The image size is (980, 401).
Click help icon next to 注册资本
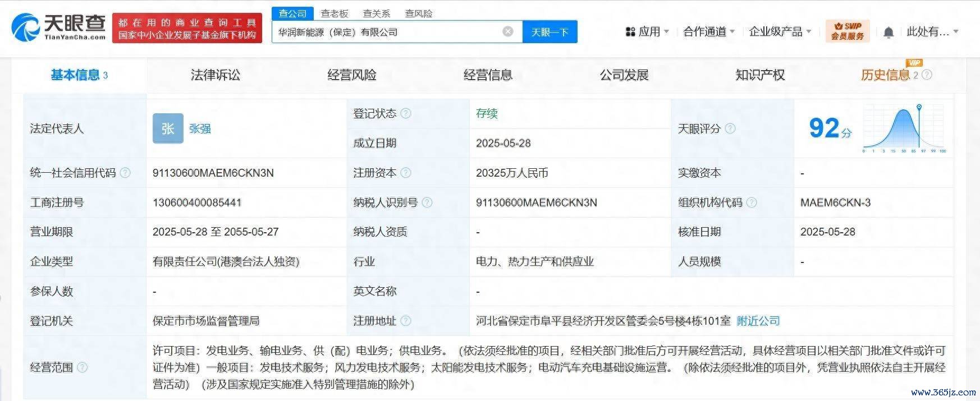pos(406,173)
